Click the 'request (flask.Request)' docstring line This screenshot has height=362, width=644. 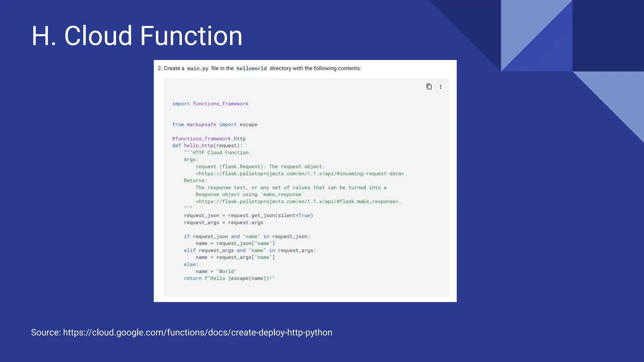tap(260, 167)
